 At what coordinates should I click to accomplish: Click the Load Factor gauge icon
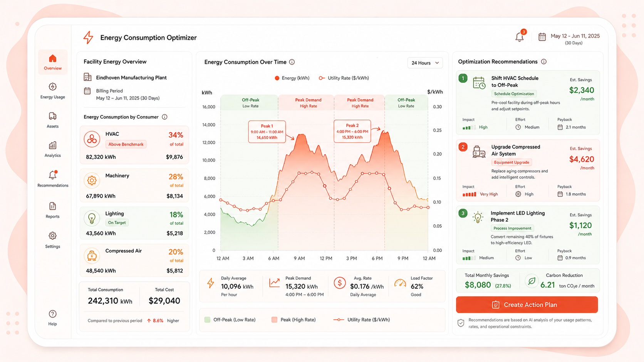[x=401, y=284]
